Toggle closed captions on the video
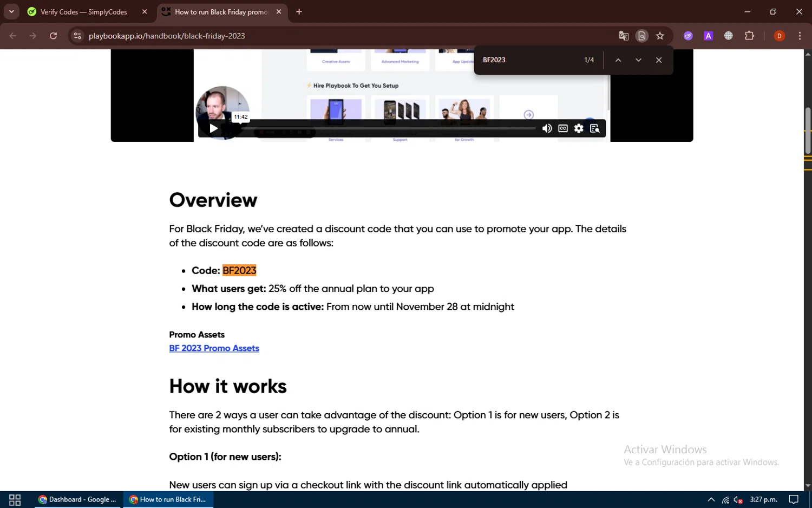This screenshot has width=812, height=508. coord(563,128)
